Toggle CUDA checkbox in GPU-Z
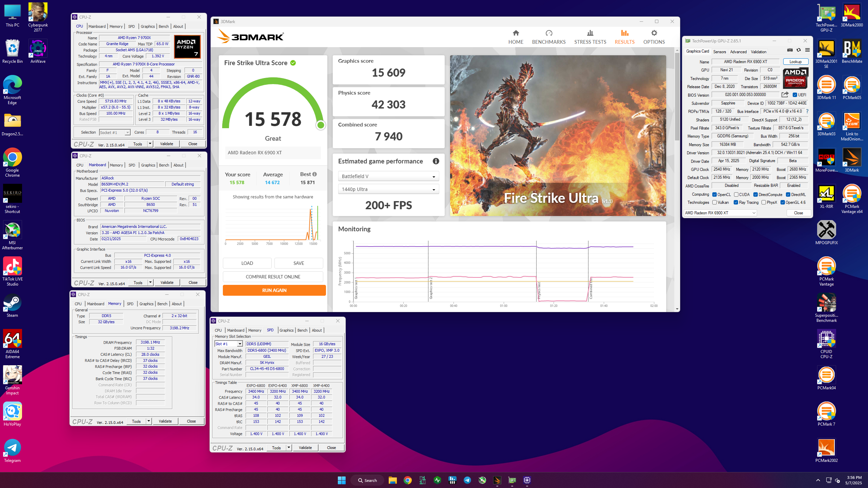868x488 pixels. [736, 195]
